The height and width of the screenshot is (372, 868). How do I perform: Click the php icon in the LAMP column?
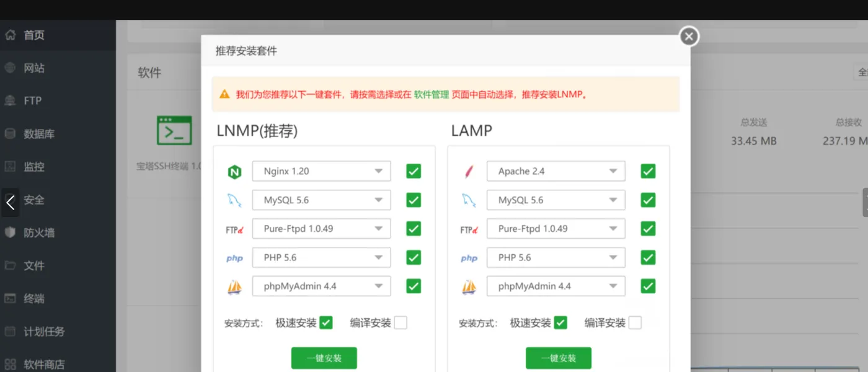(469, 258)
